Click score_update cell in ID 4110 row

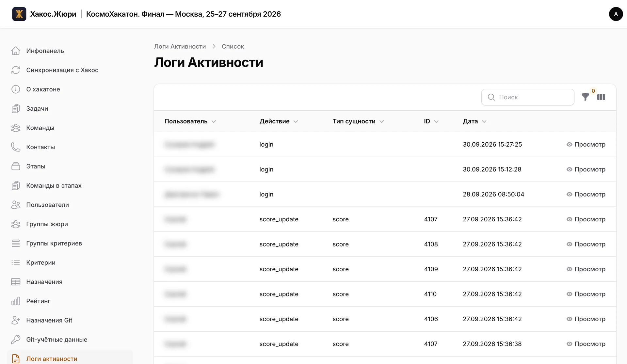click(x=279, y=294)
